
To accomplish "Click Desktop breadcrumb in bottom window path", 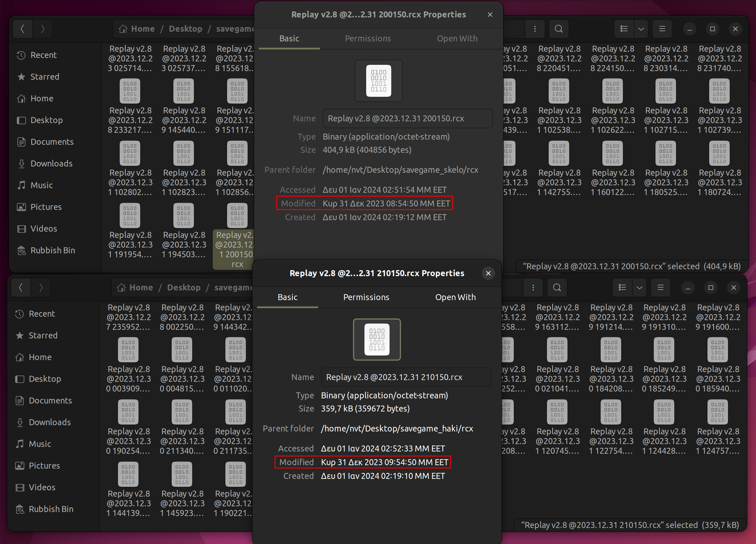I will (184, 287).
